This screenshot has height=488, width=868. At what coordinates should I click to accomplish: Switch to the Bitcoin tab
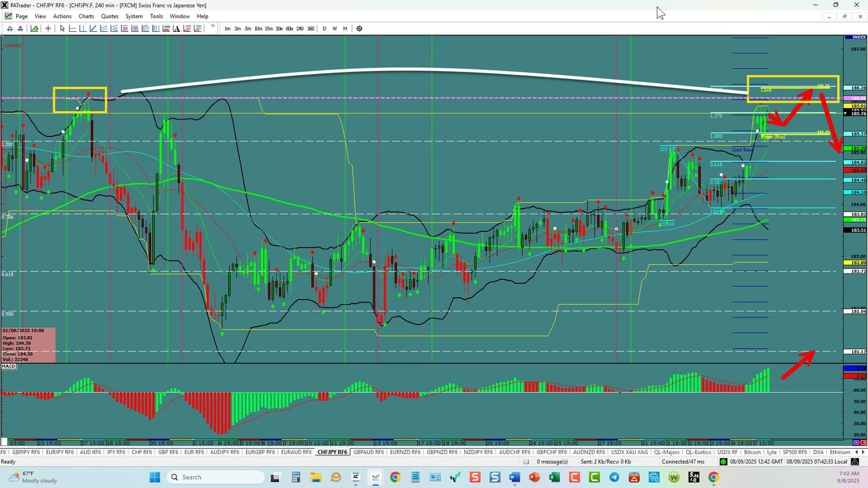(x=752, y=452)
